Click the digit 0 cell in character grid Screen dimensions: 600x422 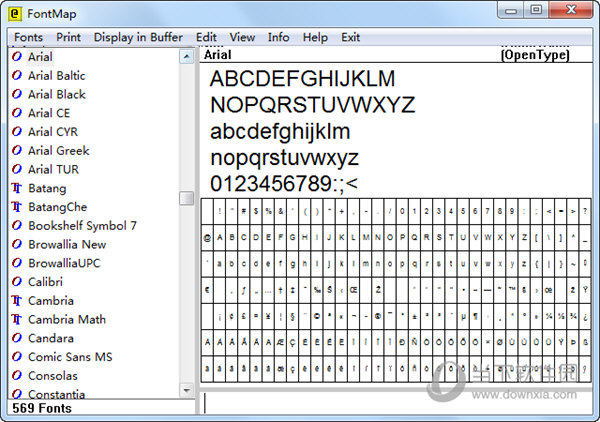402,211
